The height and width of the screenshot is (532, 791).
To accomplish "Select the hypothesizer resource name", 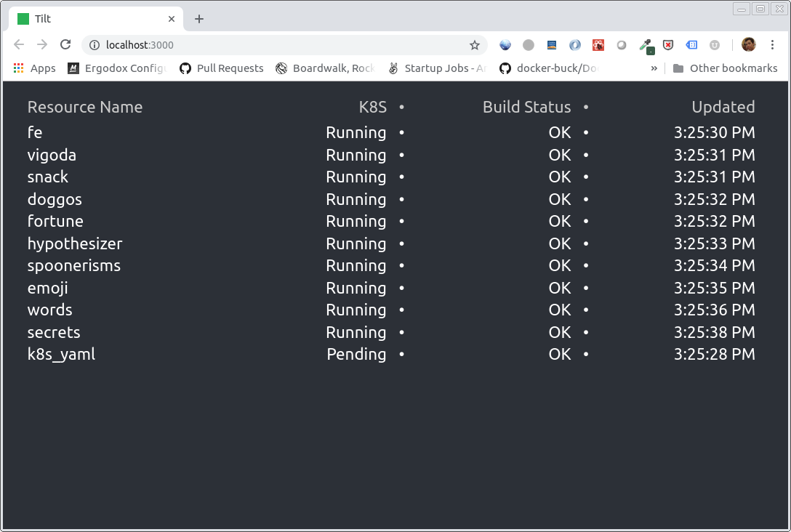I will tap(75, 243).
